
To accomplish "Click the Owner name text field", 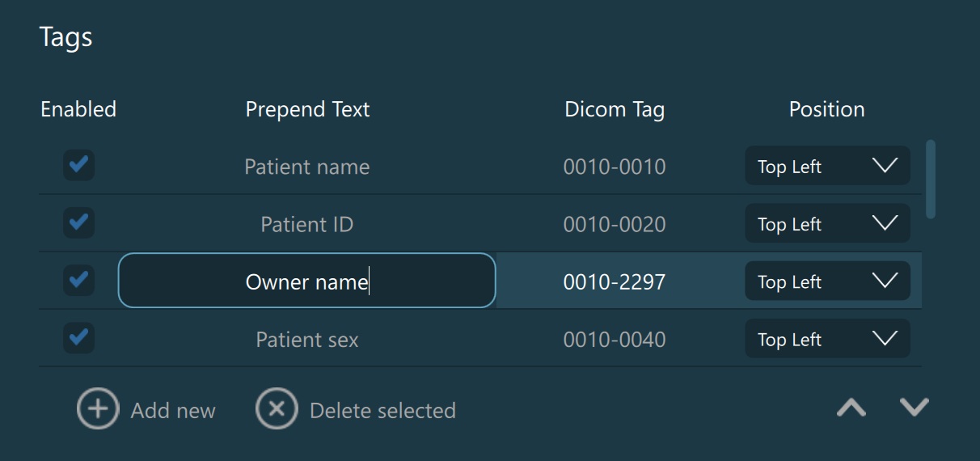I will click(306, 281).
